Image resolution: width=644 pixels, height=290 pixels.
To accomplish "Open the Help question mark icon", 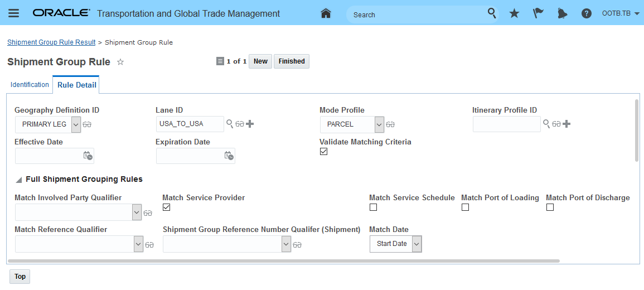I will point(586,13).
